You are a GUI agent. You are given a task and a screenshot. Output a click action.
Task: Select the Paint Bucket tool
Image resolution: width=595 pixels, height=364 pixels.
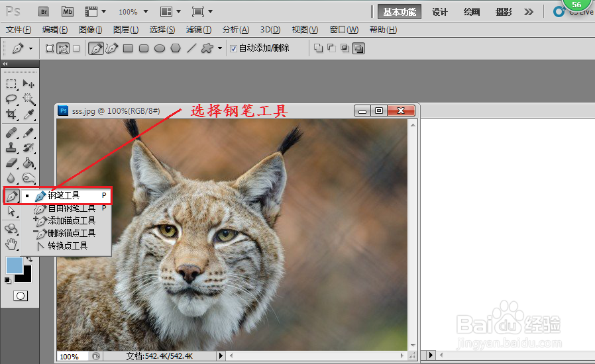click(28, 163)
